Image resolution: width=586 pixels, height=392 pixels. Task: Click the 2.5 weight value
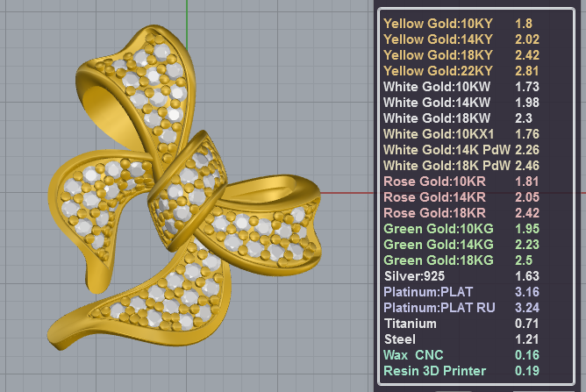click(524, 260)
